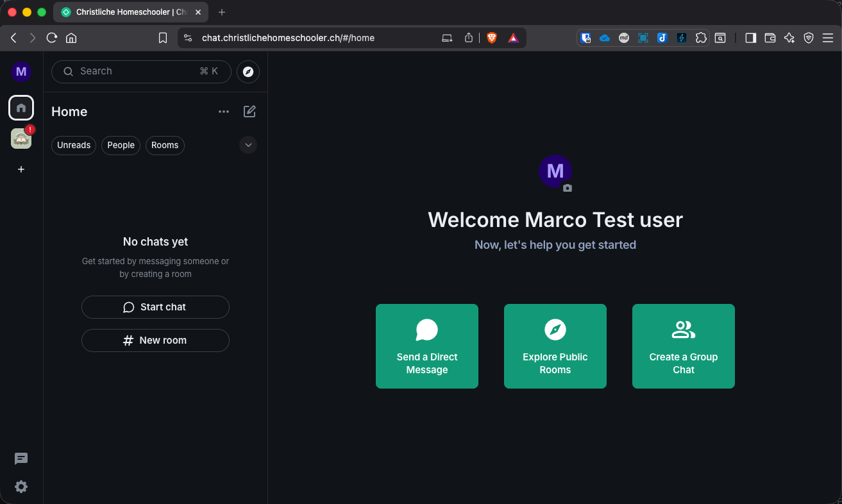Filter list by Unreads

pyautogui.click(x=74, y=146)
